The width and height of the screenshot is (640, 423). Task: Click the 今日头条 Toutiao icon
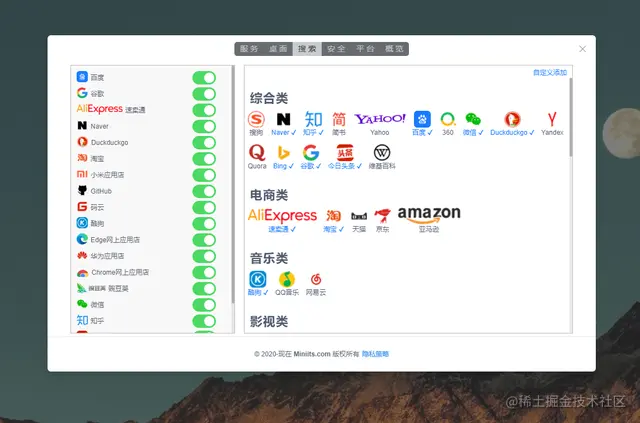[345, 153]
